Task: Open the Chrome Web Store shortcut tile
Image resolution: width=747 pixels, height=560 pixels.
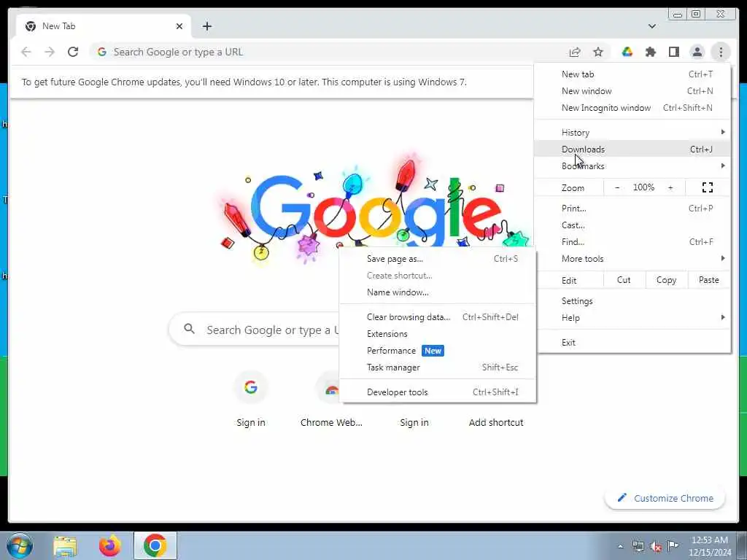Action: (331, 399)
